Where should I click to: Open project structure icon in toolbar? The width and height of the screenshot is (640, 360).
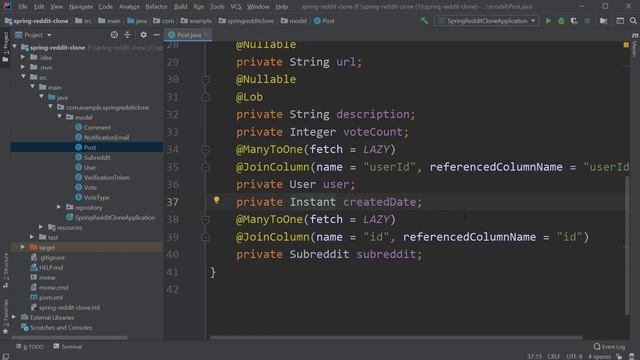[x=603, y=21]
